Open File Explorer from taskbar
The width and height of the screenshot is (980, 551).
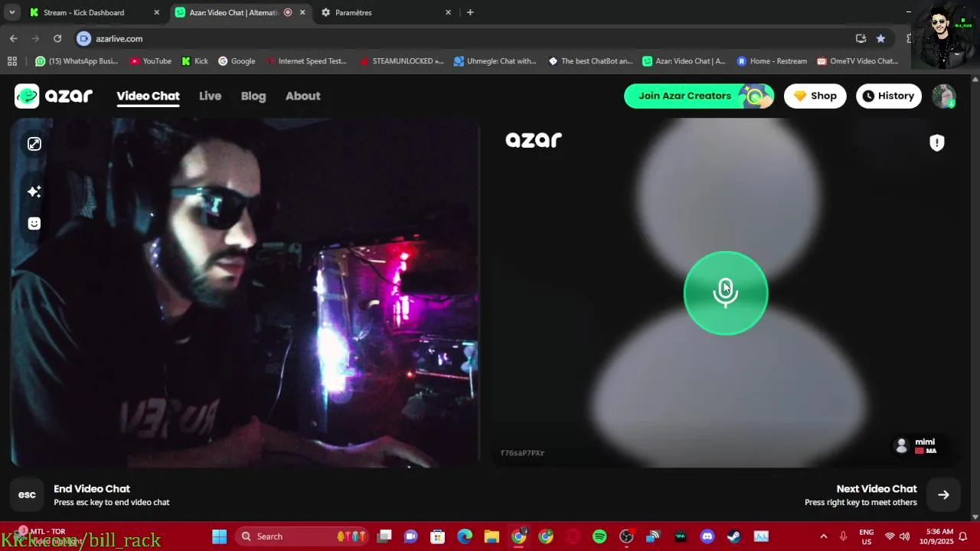(492, 536)
